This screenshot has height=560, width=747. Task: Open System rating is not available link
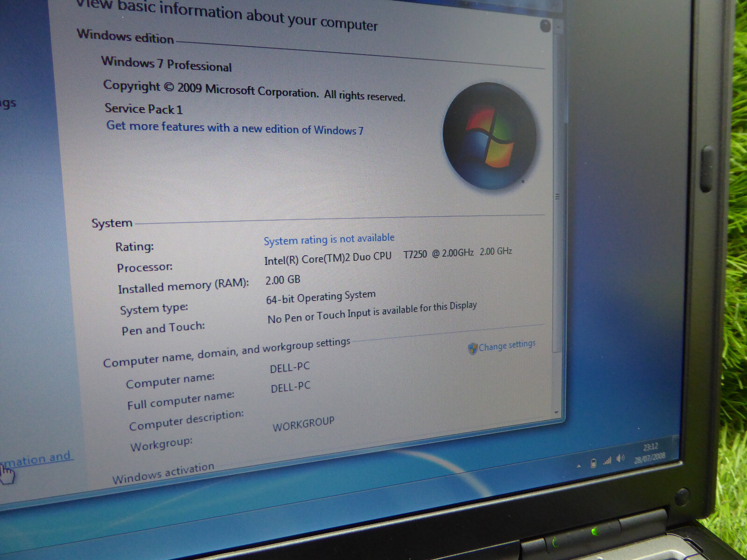(329, 239)
